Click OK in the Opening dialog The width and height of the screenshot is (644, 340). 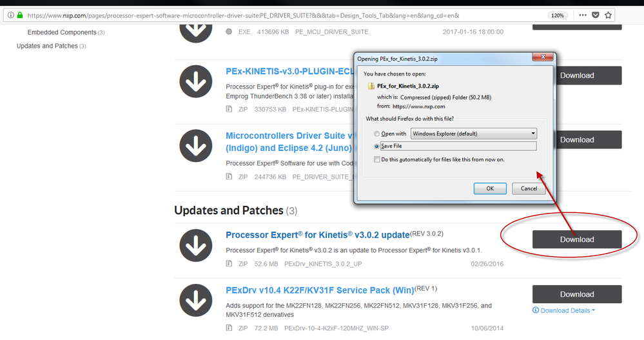coord(490,188)
